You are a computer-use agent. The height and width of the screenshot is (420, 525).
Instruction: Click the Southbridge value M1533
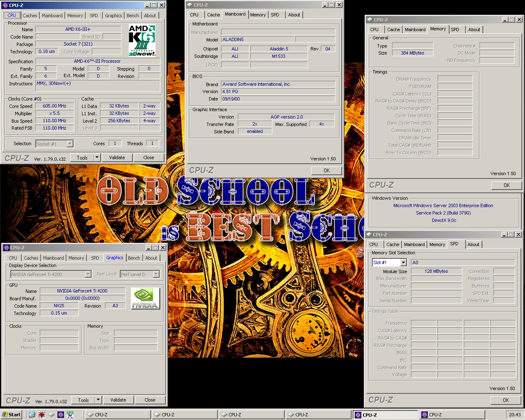279,56
